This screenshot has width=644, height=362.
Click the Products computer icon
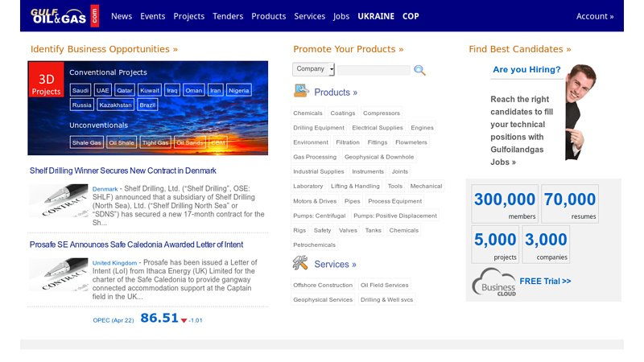click(x=301, y=91)
